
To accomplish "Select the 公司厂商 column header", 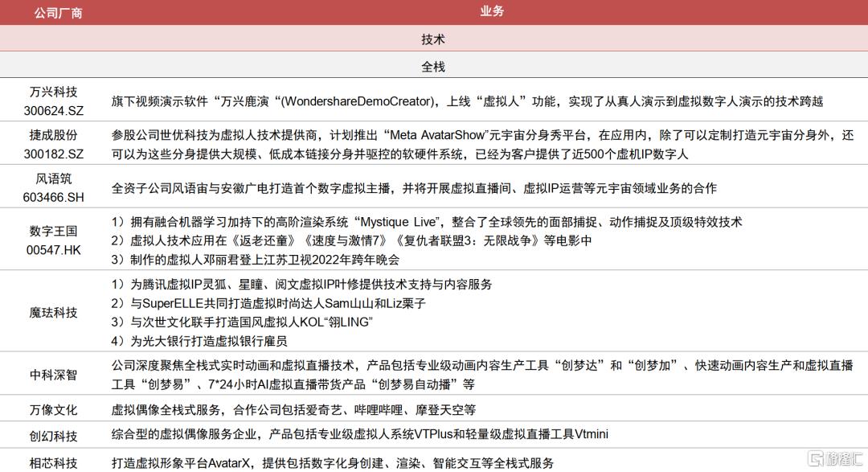I will pyautogui.click(x=54, y=13).
